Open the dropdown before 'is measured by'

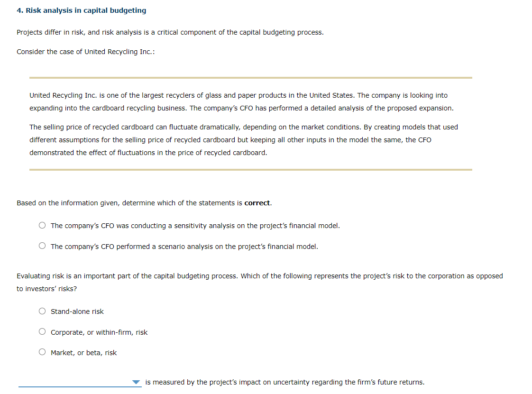136,382
